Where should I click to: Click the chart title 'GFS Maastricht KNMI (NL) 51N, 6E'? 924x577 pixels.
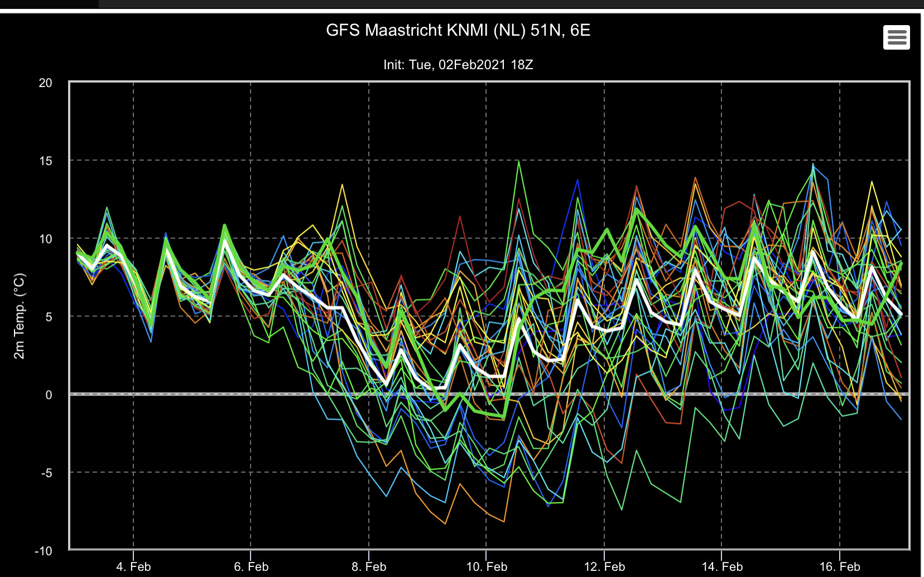tap(458, 30)
